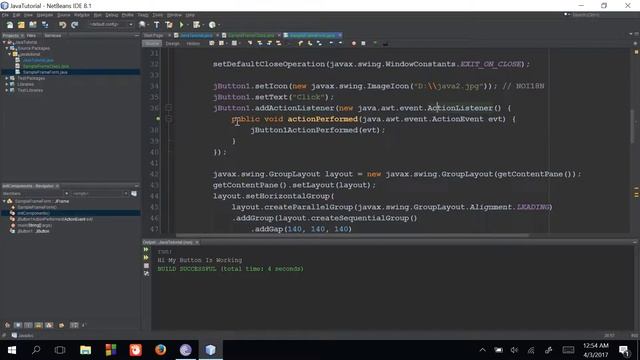Switch editor to History view
The height and width of the screenshot is (360, 640).
point(193,43)
